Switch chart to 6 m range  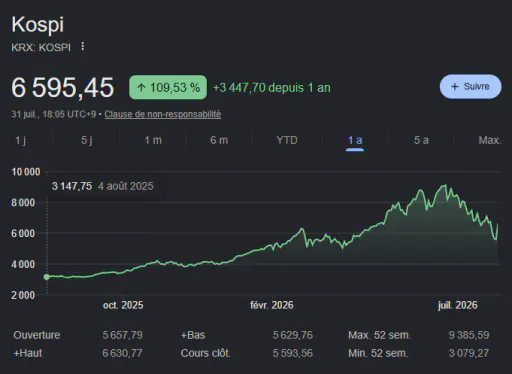point(219,140)
